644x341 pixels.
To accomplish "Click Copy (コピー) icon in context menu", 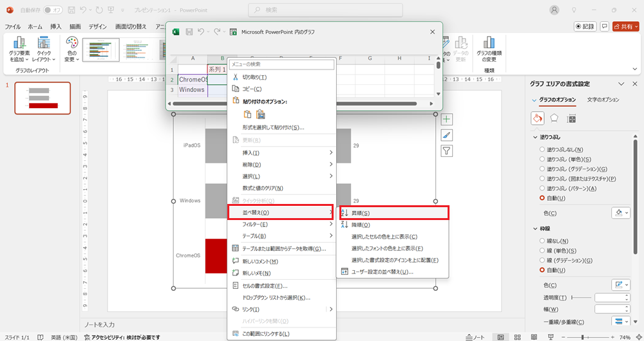I will pyautogui.click(x=235, y=89).
